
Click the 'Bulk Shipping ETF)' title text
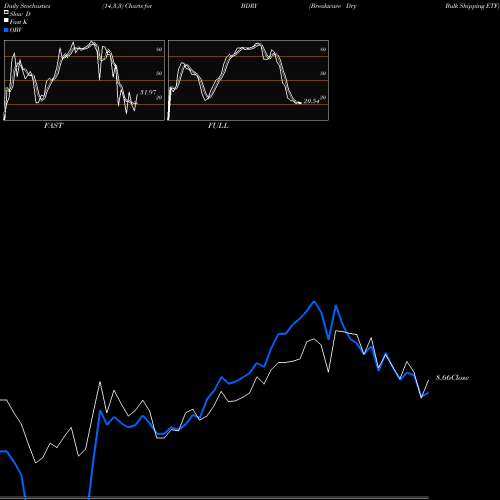[x=472, y=6]
